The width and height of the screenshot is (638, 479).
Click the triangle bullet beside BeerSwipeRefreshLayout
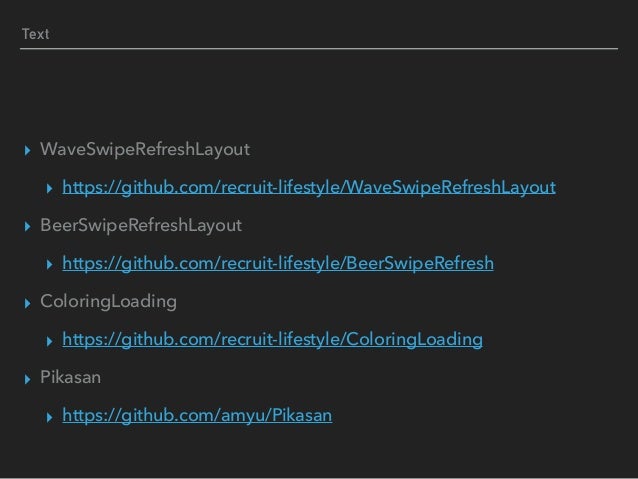click(27, 227)
